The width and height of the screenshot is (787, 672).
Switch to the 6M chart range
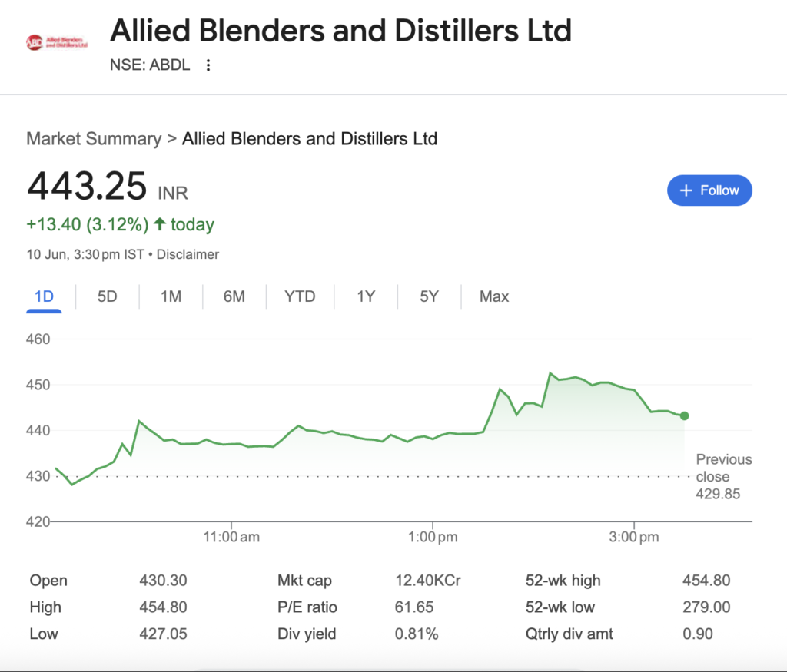tap(234, 296)
